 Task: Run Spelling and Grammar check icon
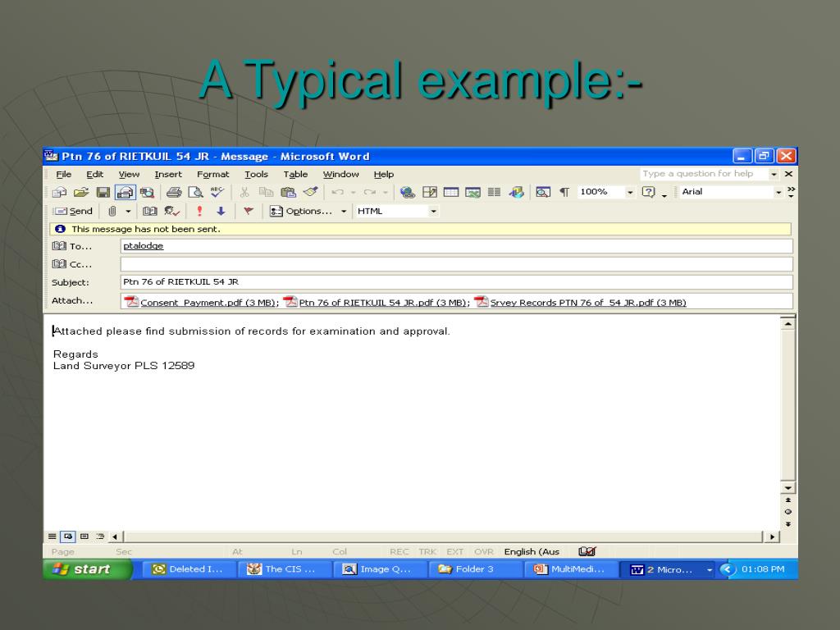[217, 192]
